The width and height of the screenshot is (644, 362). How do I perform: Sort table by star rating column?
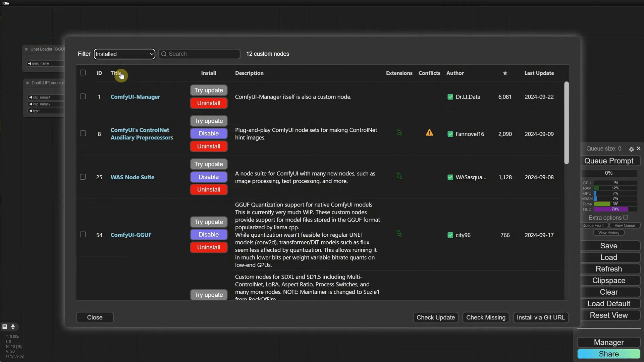tap(505, 73)
